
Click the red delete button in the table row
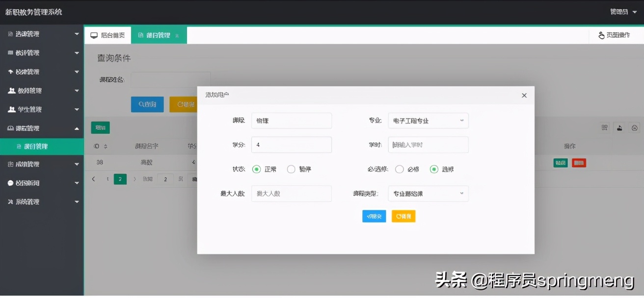click(x=578, y=162)
